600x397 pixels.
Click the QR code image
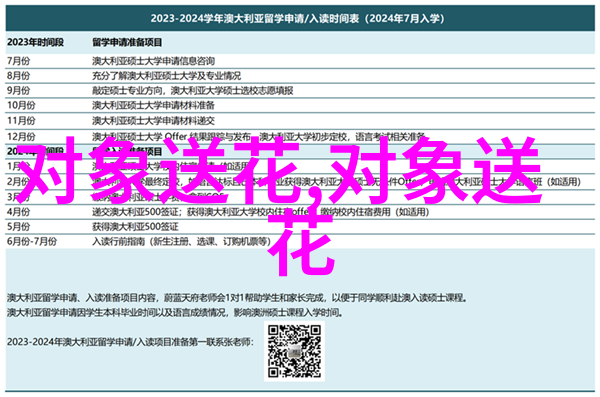tap(294, 351)
